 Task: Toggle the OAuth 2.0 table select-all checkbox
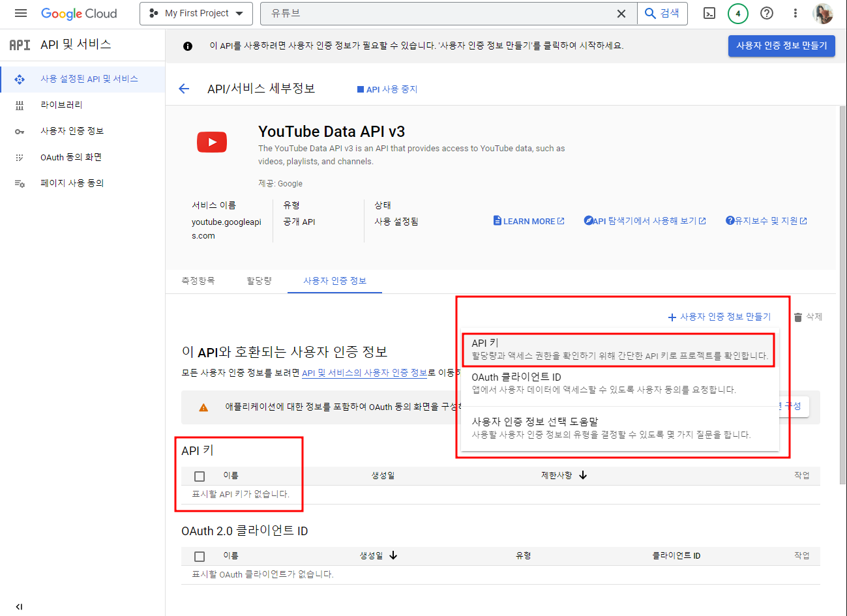point(200,557)
